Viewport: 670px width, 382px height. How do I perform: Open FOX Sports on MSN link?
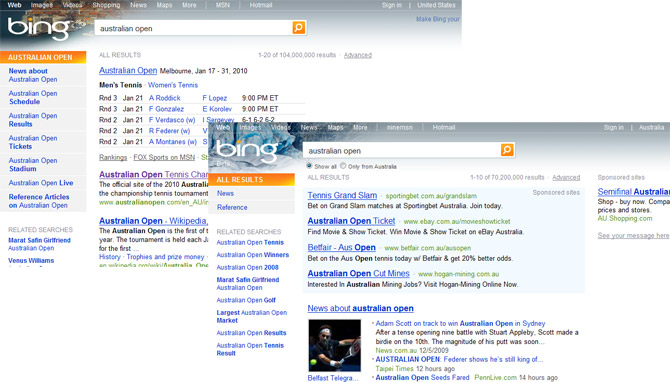pyautogui.click(x=164, y=157)
